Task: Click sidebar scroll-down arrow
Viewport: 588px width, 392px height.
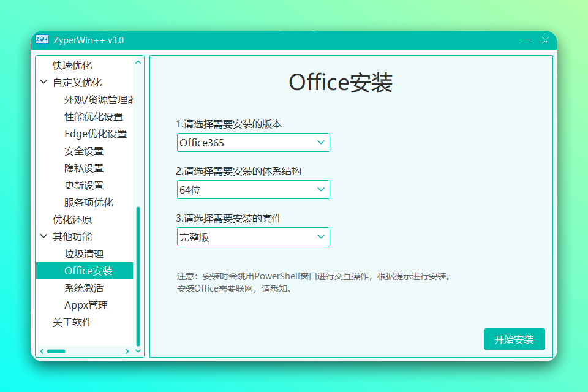Action: (x=138, y=351)
